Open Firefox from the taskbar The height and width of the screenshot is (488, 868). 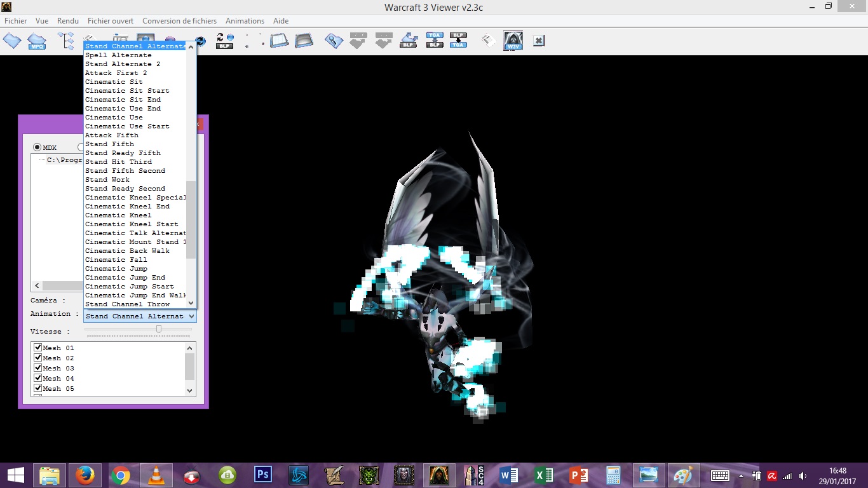(x=85, y=475)
